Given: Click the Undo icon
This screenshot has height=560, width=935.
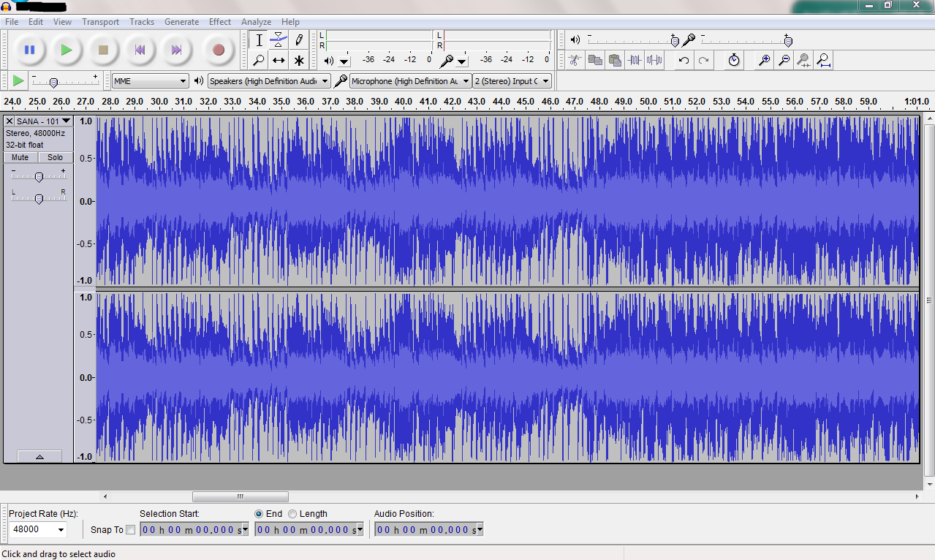Looking at the screenshot, I should (x=683, y=60).
